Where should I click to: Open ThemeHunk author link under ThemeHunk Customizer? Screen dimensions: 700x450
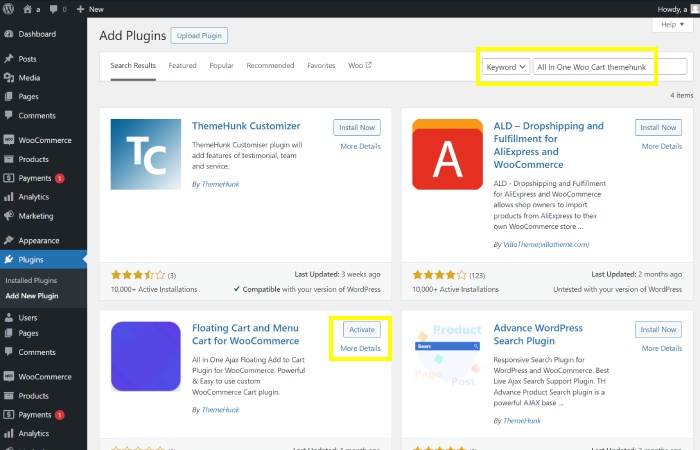221,184
